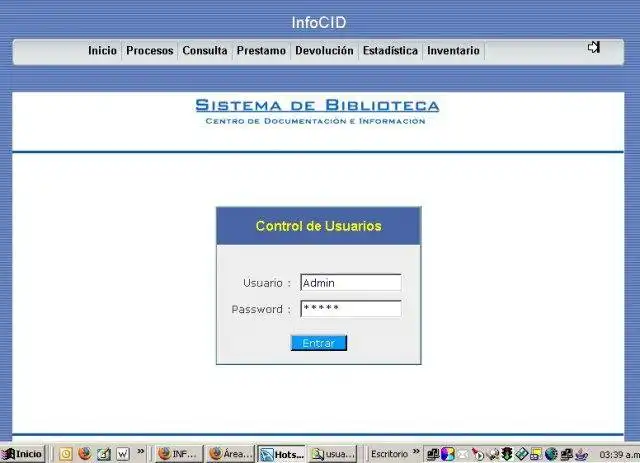This screenshot has width=640, height=463.
Task: Click the envelope mail tray icon
Action: pos(463,454)
